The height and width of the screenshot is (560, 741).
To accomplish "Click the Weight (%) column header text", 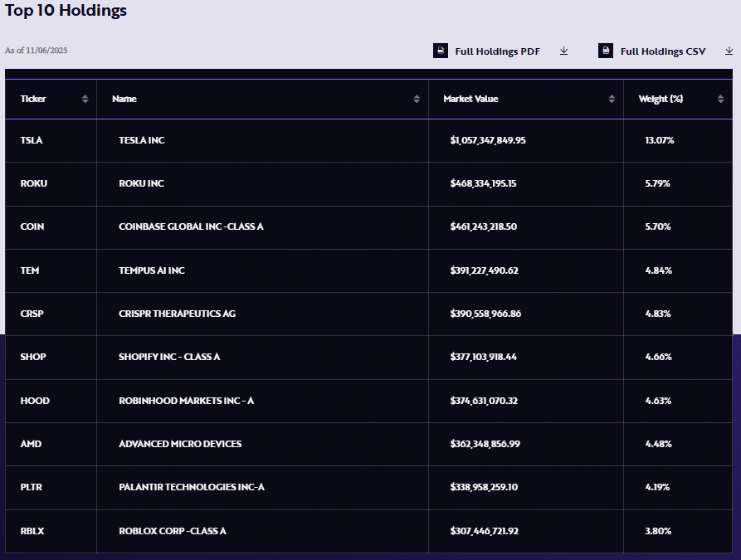I will point(661,100).
